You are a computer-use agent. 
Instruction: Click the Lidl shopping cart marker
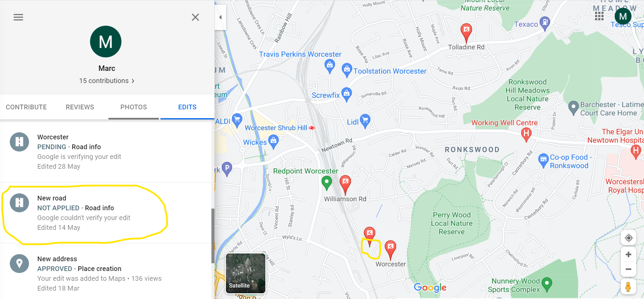coord(365,121)
